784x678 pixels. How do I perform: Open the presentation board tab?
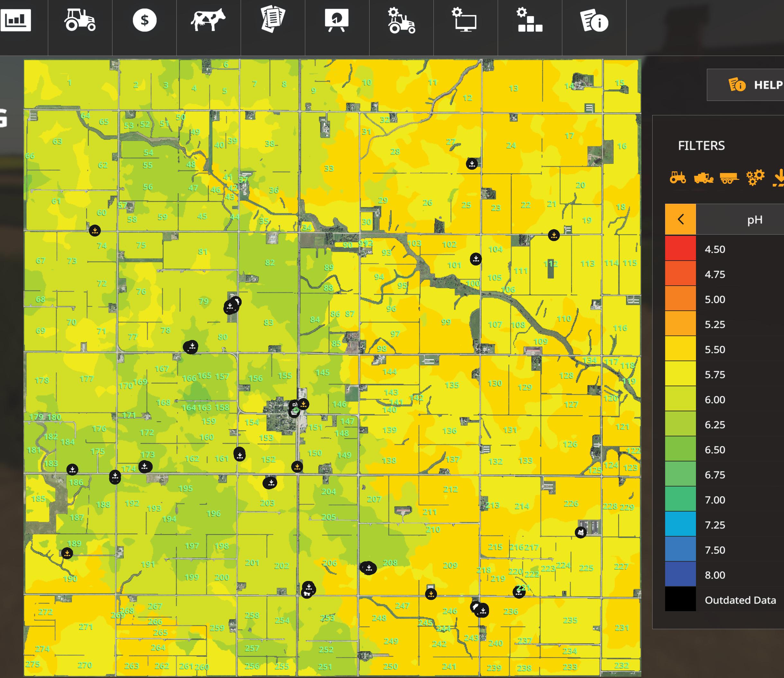[337, 20]
